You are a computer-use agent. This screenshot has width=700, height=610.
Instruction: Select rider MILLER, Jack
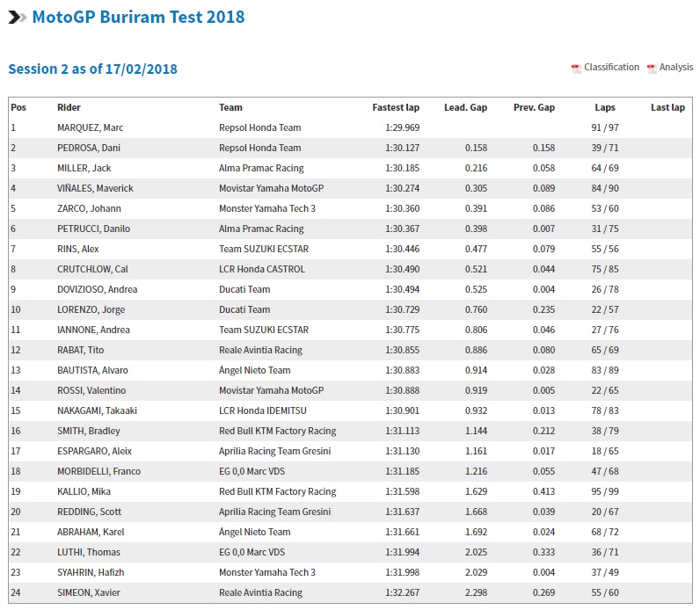tap(84, 168)
